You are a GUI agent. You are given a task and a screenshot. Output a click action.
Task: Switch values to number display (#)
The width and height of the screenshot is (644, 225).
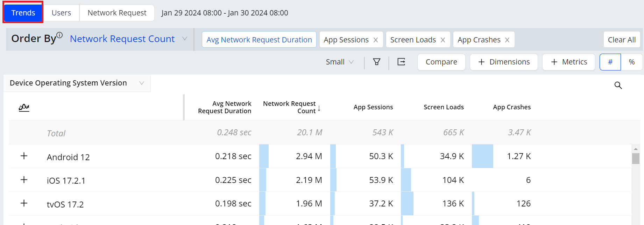(x=610, y=62)
